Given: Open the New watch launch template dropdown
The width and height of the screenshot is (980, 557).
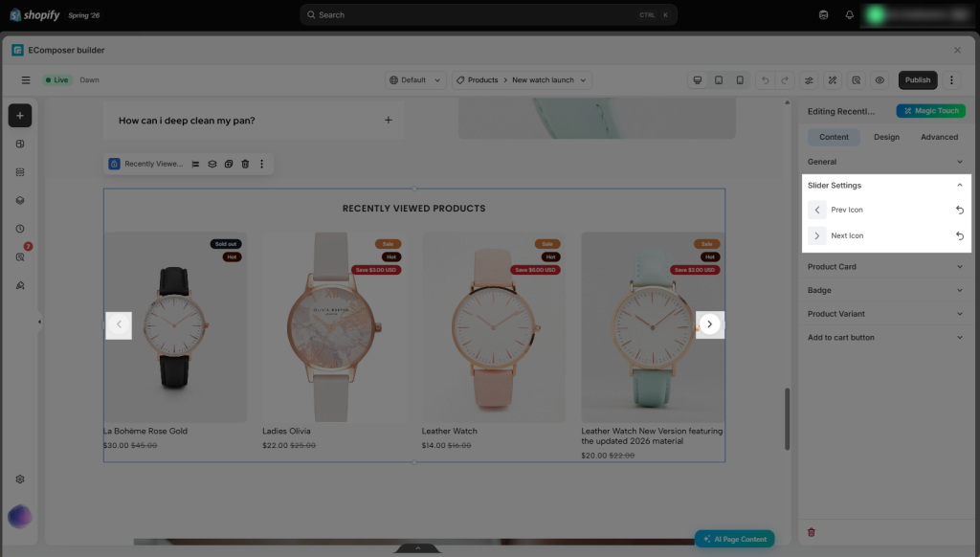Looking at the screenshot, I should 548,80.
